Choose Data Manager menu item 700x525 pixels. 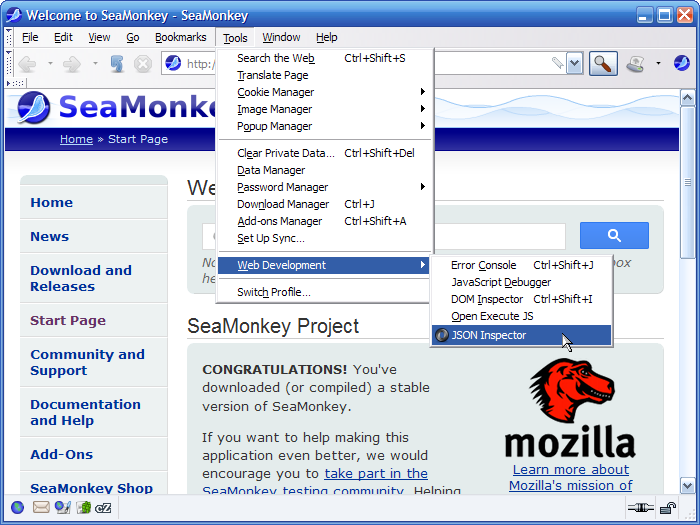[x=325, y=170]
